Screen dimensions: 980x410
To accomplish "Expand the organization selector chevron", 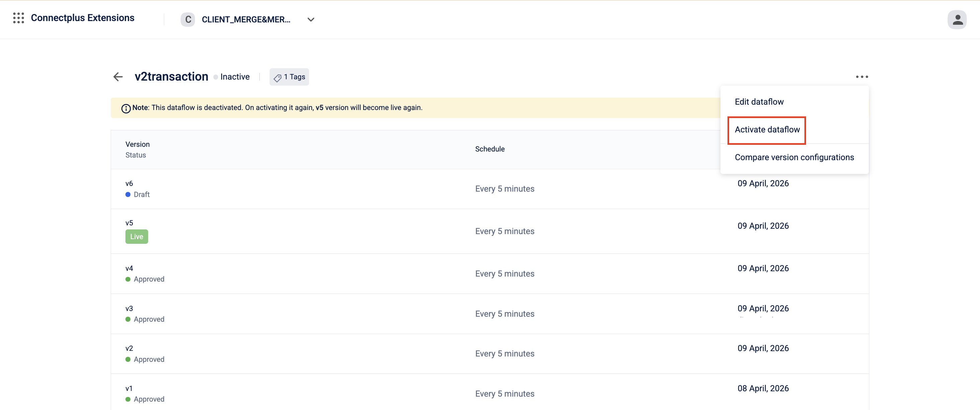I will pos(310,19).
